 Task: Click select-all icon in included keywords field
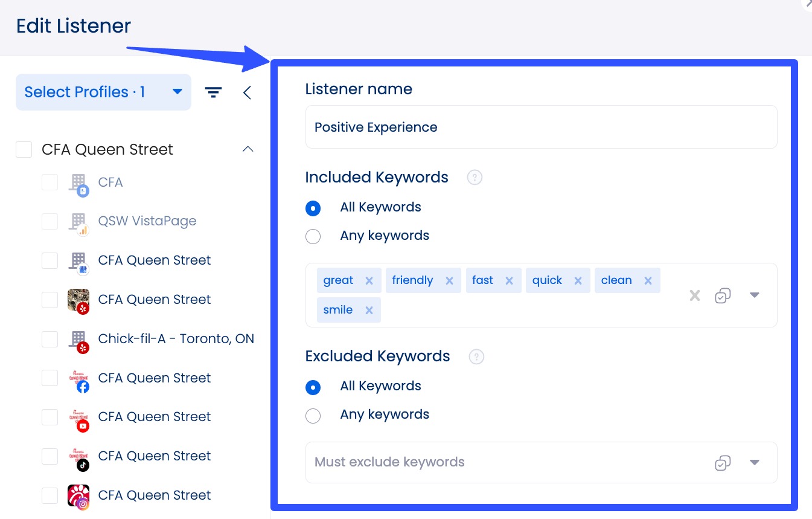pyautogui.click(x=723, y=295)
